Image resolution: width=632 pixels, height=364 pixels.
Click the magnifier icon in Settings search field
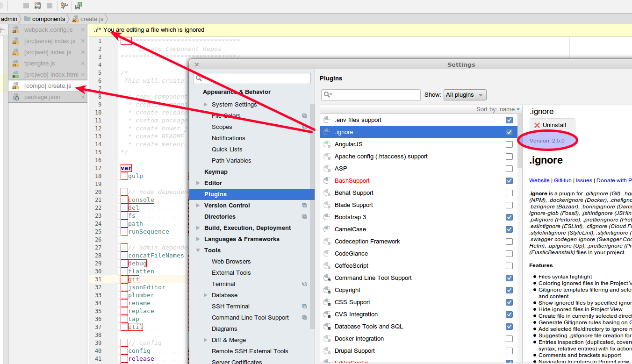198,79
